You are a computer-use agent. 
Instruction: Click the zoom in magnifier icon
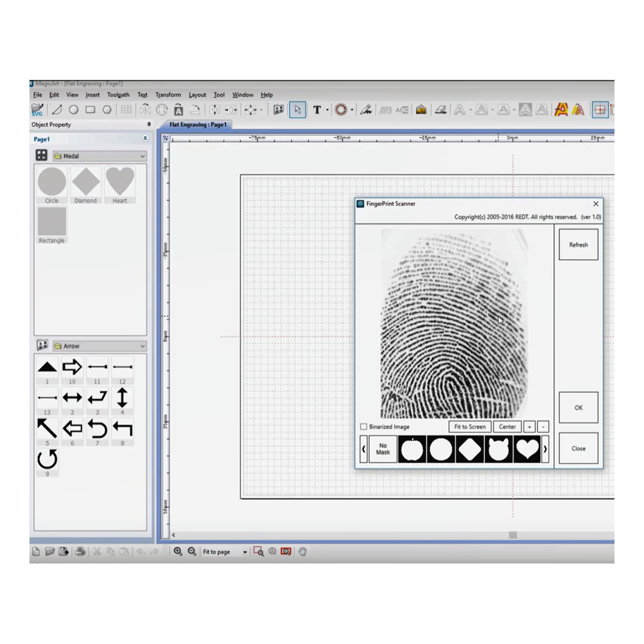click(x=178, y=552)
